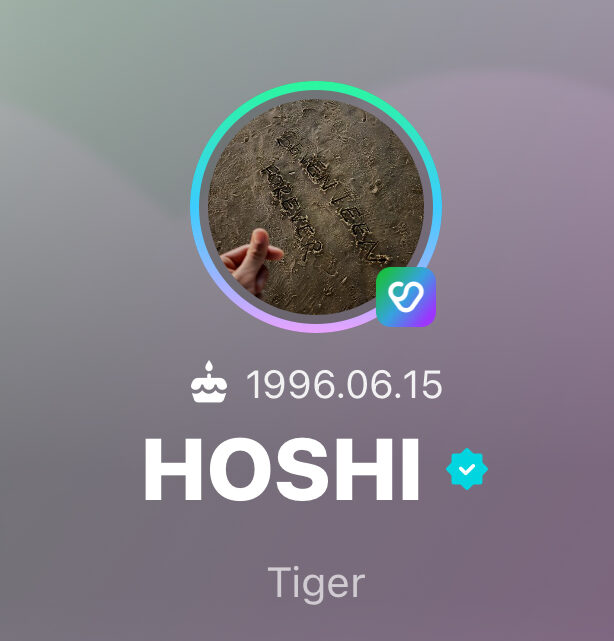This screenshot has width=614, height=641.
Task: Click the birthday date 1996.06.15
Action: [x=344, y=384]
